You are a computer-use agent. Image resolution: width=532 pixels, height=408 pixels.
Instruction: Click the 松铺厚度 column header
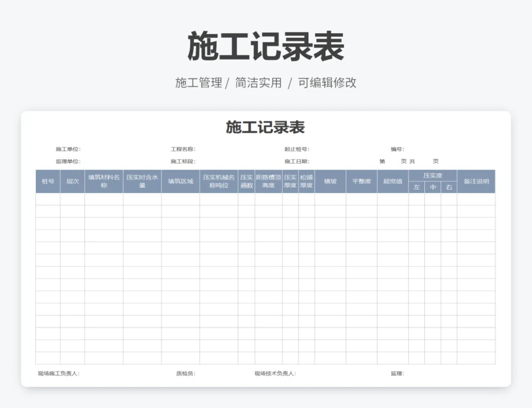tap(307, 182)
